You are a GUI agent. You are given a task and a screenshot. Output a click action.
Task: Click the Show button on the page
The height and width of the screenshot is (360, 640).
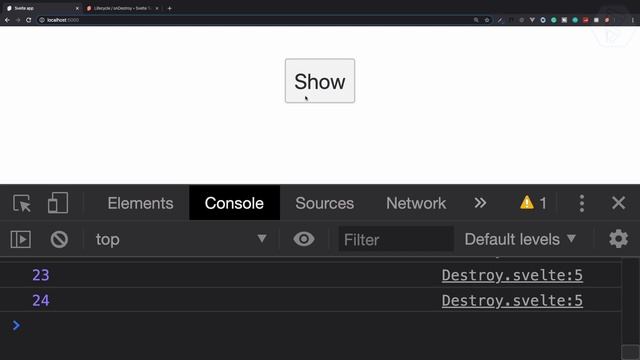point(320,81)
